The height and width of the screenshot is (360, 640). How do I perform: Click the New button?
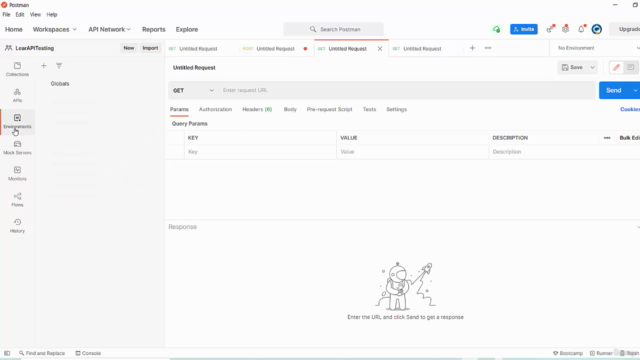129,48
